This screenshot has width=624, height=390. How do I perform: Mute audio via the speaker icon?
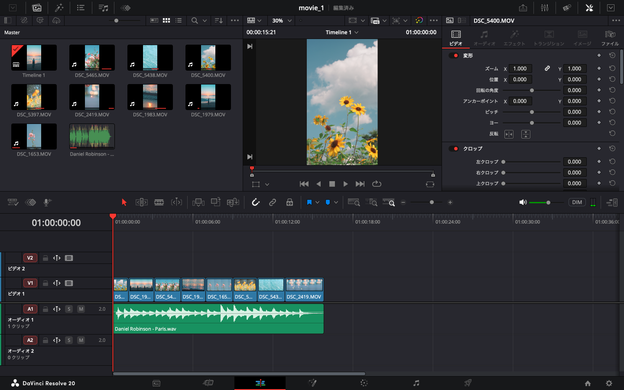click(x=523, y=203)
